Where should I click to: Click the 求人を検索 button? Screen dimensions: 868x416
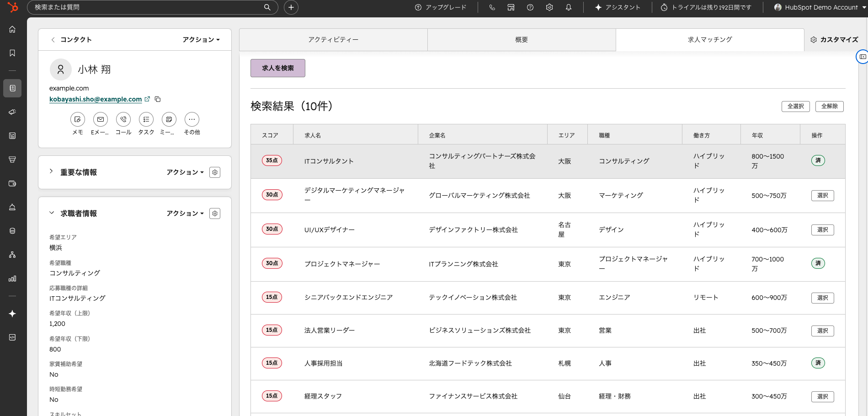[278, 68]
